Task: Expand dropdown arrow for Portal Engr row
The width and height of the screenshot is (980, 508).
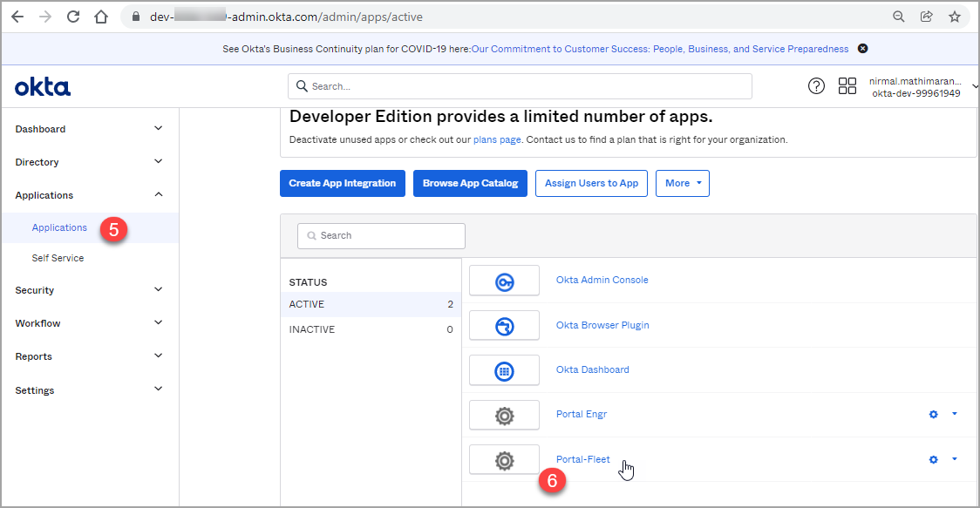Action: (955, 414)
